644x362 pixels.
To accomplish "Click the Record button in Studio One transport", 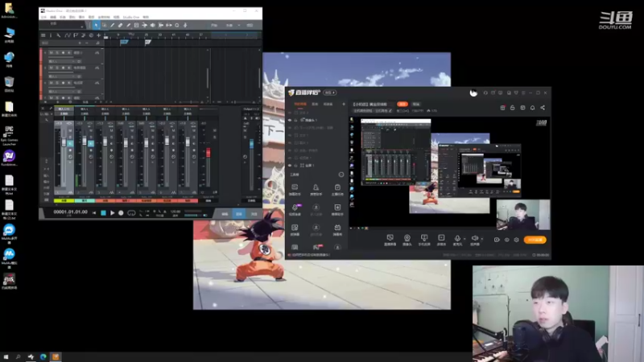I will point(121,213).
